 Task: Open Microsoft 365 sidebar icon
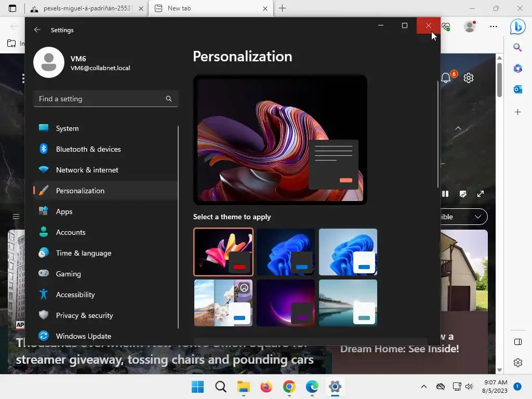point(518,68)
